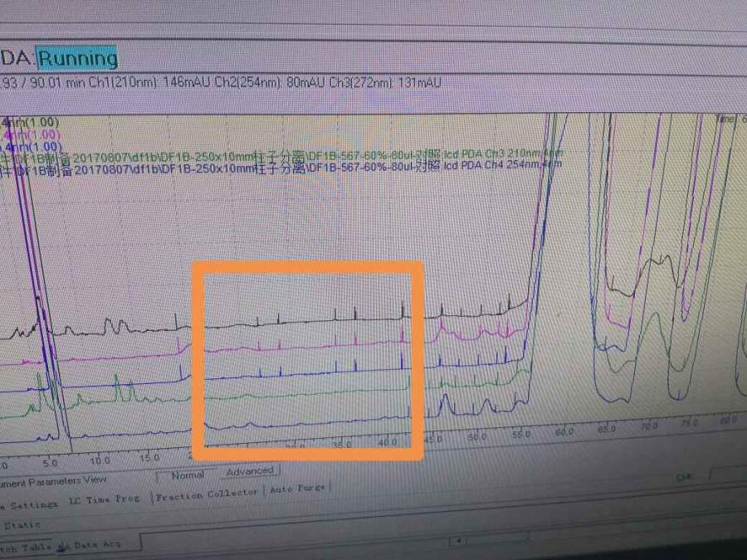The image size is (747, 560).
Task: Switch to Advanced parameters view
Action: 250,471
